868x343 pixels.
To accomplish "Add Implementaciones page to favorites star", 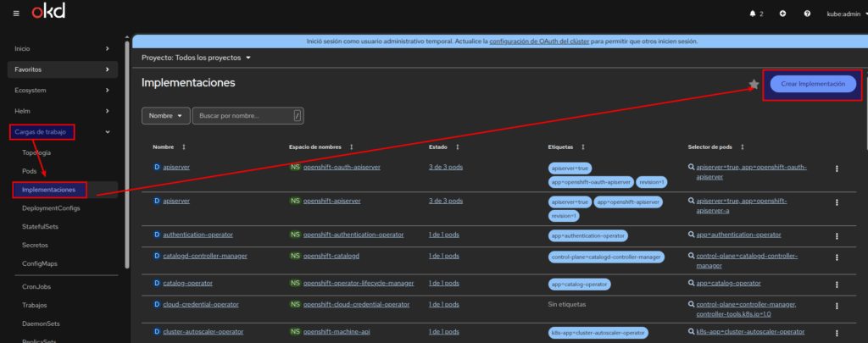I will pyautogui.click(x=754, y=84).
